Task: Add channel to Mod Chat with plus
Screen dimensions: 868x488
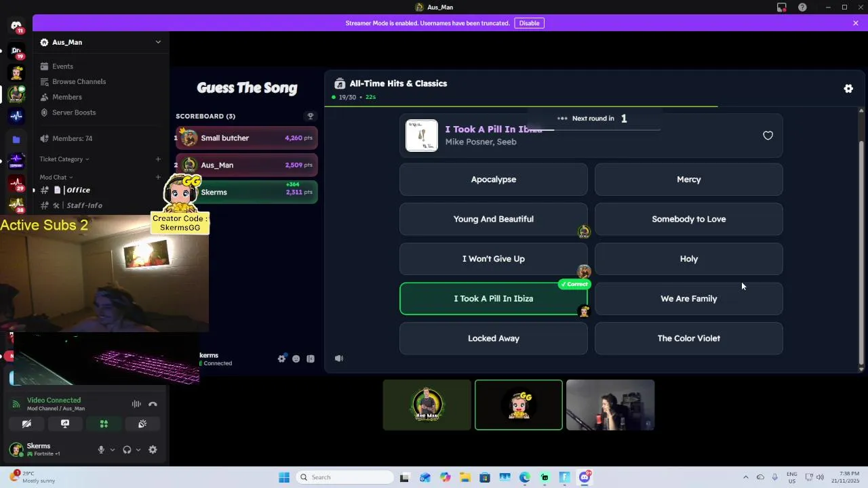Action: (158, 178)
